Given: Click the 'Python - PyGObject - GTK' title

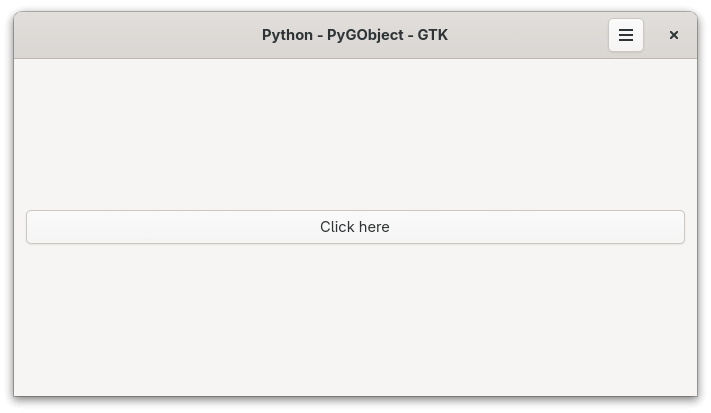Looking at the screenshot, I should tap(354, 35).
